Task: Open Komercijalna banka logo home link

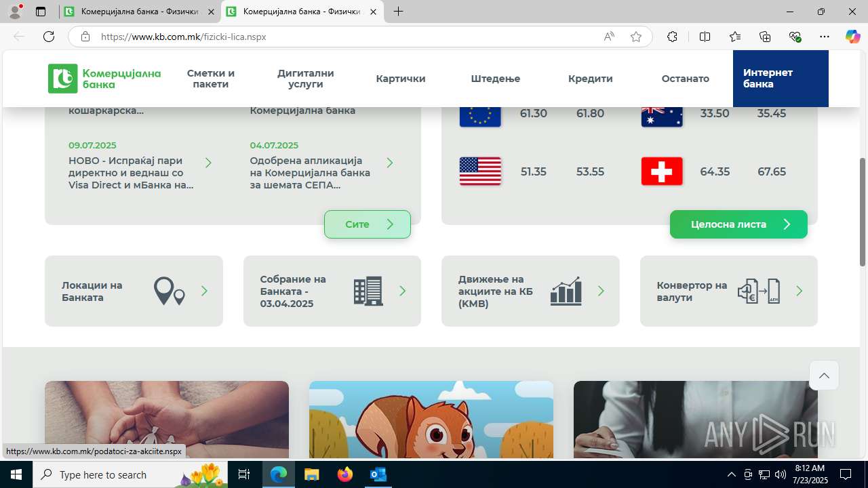Action: click(x=104, y=79)
